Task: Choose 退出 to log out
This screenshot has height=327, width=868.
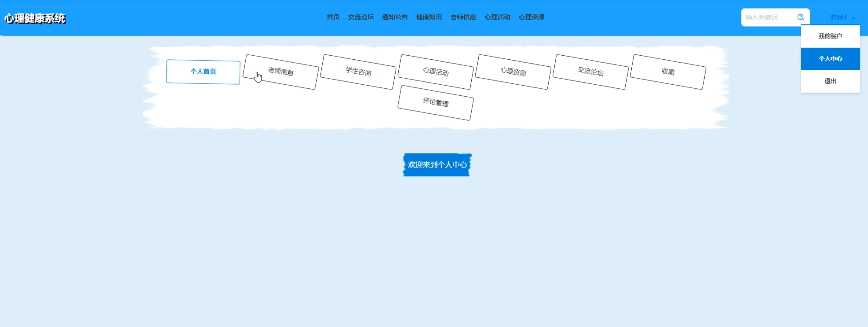Action: point(830,81)
